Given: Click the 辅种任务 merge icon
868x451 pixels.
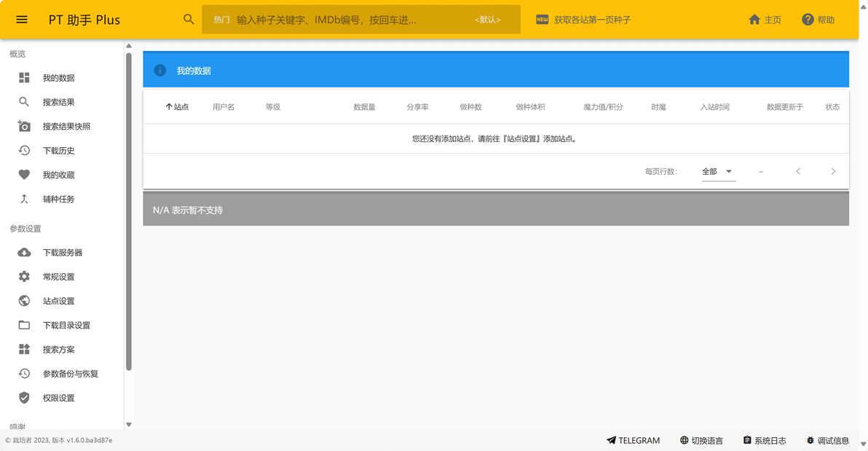Looking at the screenshot, I should point(24,199).
